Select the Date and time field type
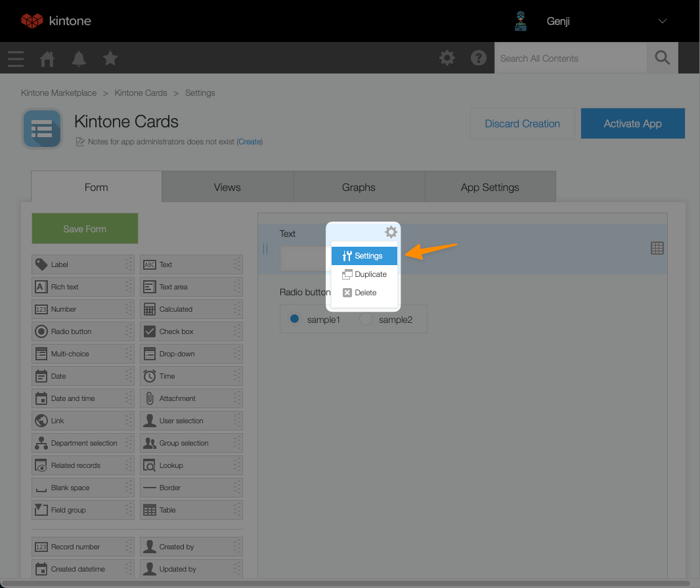700x588 pixels. [x=83, y=398]
